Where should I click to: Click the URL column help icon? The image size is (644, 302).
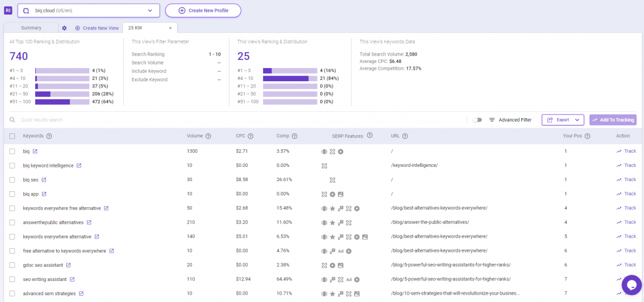(x=405, y=136)
